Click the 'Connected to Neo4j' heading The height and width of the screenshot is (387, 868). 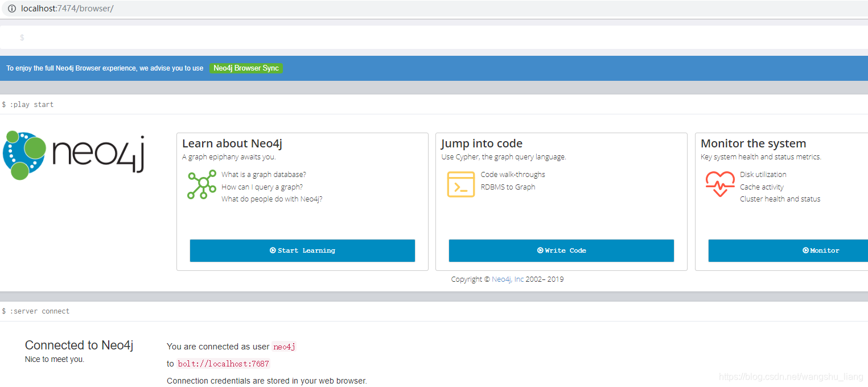point(79,345)
